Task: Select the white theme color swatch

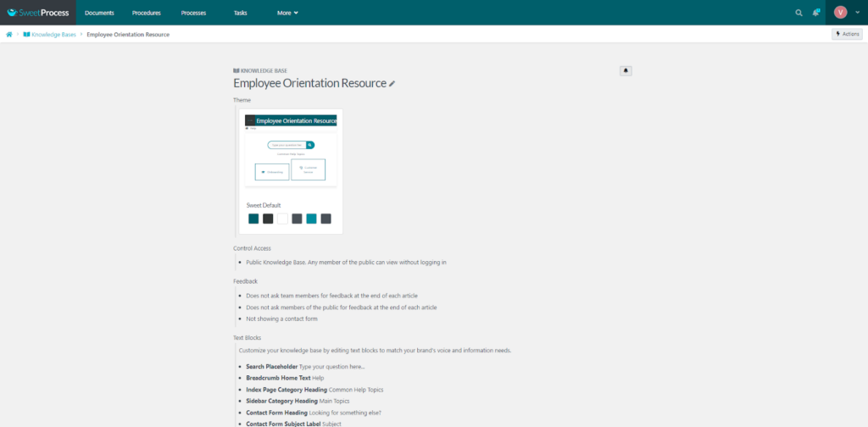Action: (x=282, y=219)
